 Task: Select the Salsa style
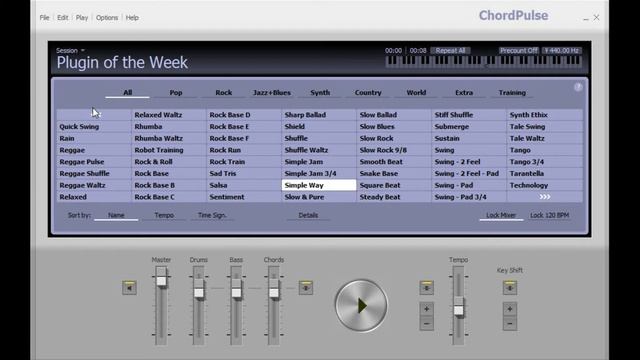244,185
